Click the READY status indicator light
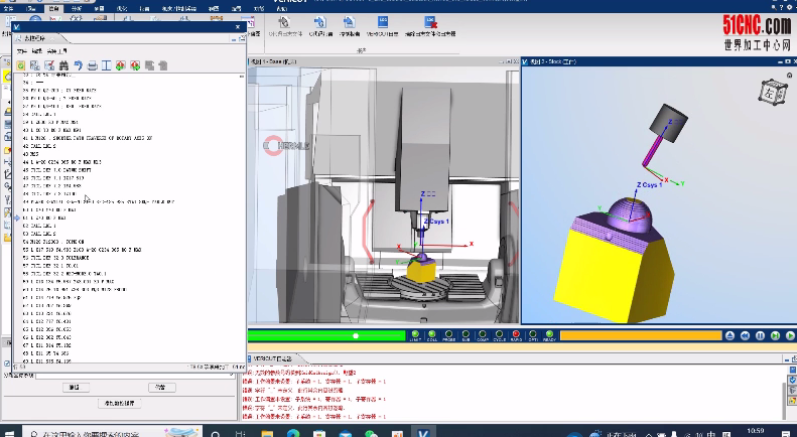Viewport: 797px width, 437px height. click(550, 336)
